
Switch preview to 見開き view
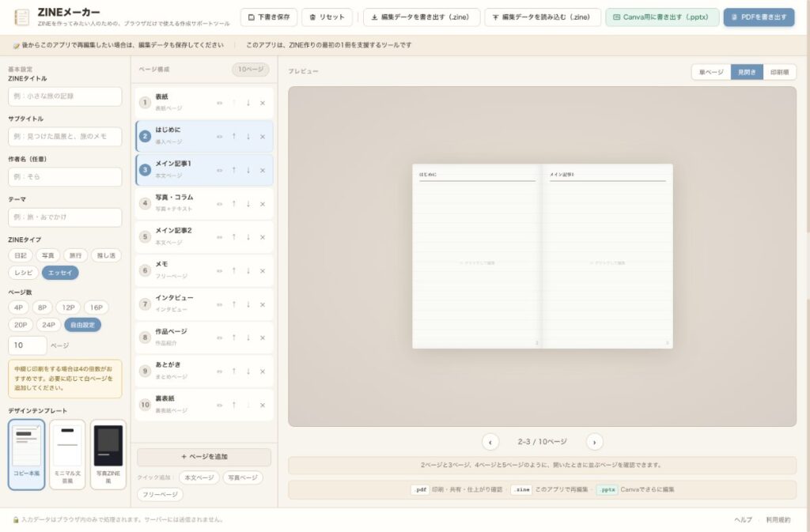coord(747,72)
